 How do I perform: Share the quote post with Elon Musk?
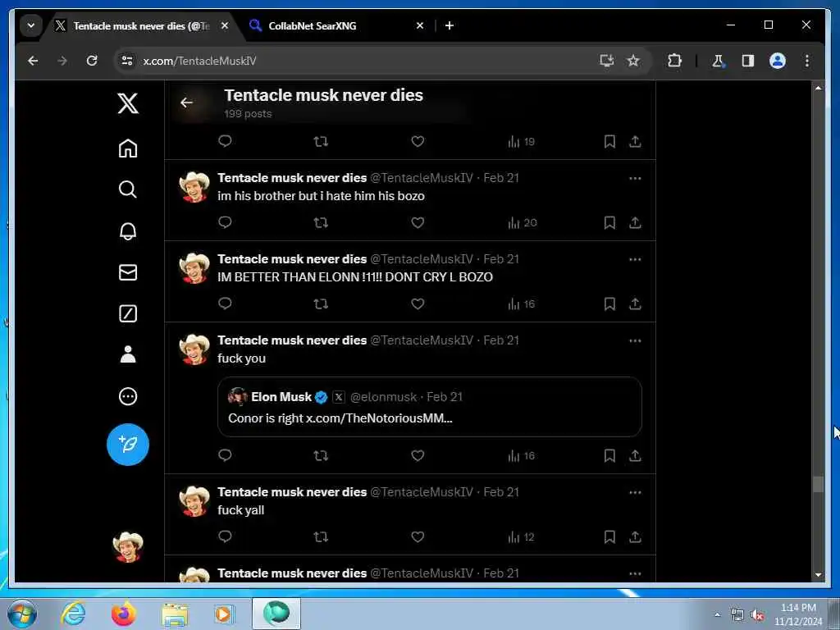(x=635, y=455)
